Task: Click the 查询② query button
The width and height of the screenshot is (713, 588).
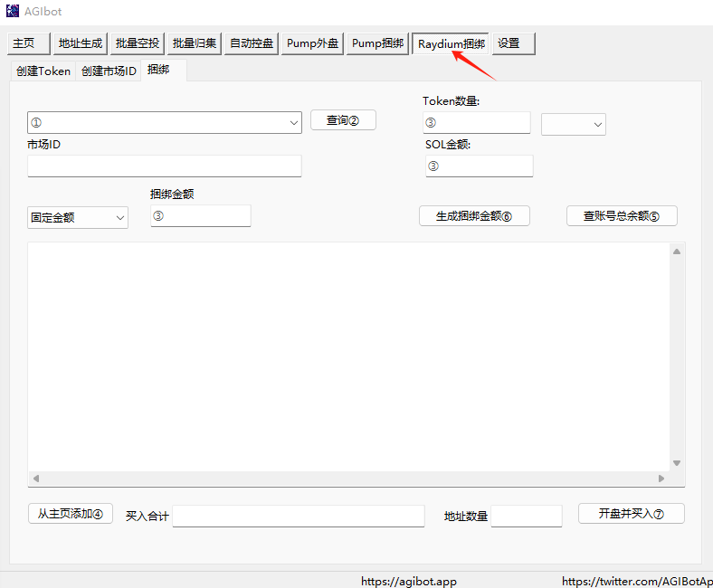Action: (343, 120)
